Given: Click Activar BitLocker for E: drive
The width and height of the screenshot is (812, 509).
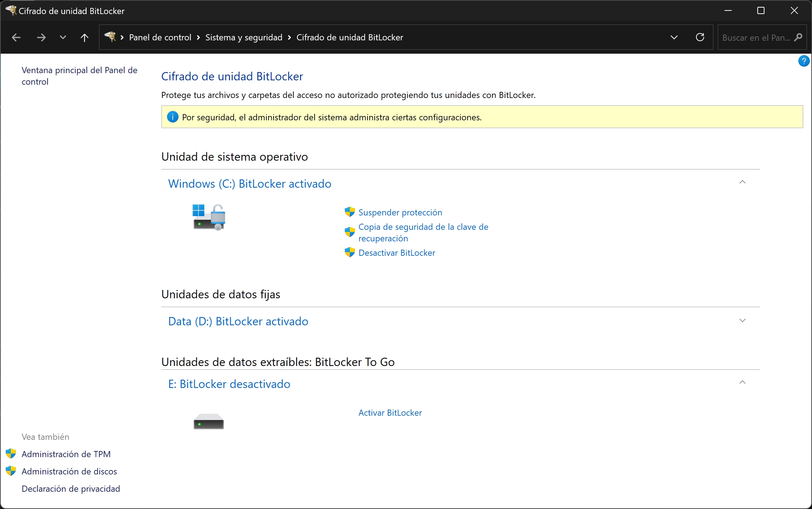Looking at the screenshot, I should point(390,413).
